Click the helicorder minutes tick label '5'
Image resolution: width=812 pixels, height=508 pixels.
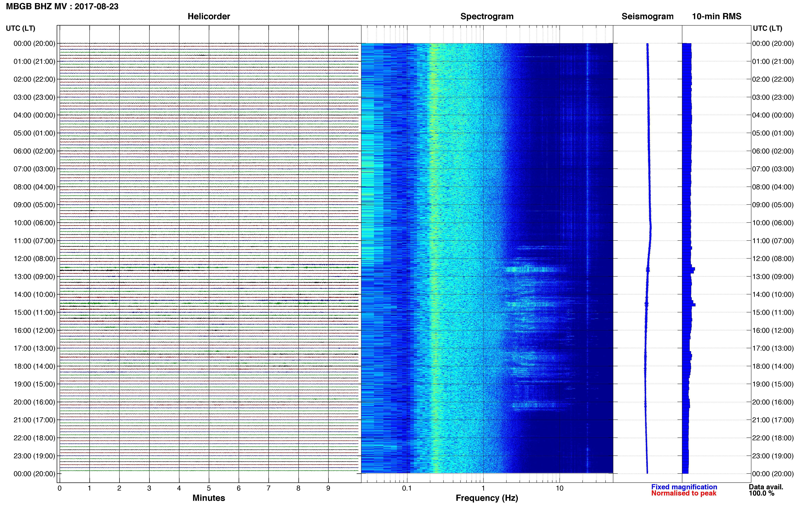pyautogui.click(x=209, y=488)
